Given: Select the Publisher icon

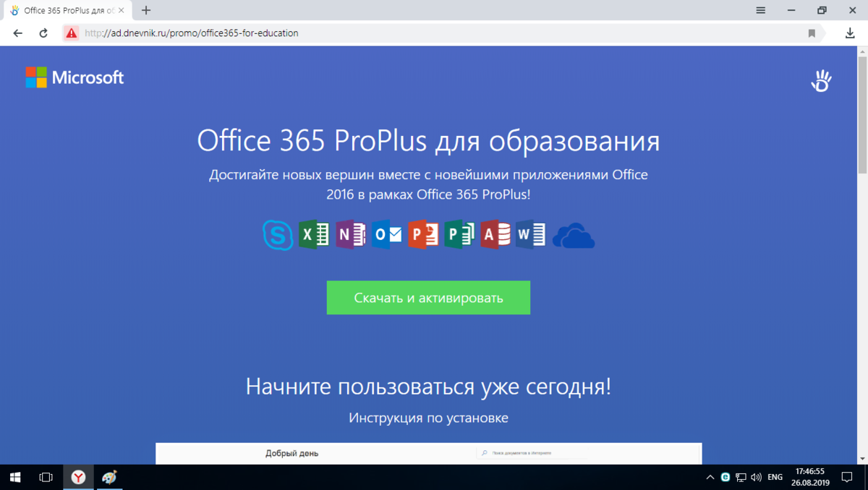Looking at the screenshot, I should (x=459, y=234).
